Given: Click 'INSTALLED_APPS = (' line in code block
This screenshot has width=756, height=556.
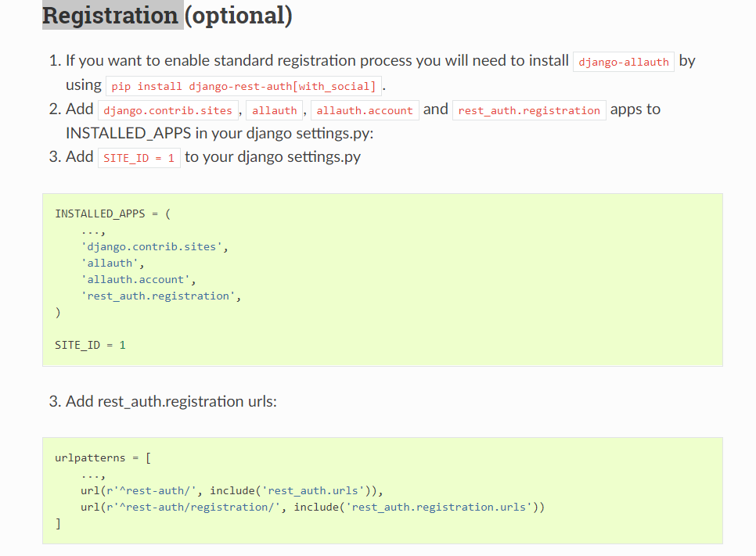Looking at the screenshot, I should [x=113, y=213].
